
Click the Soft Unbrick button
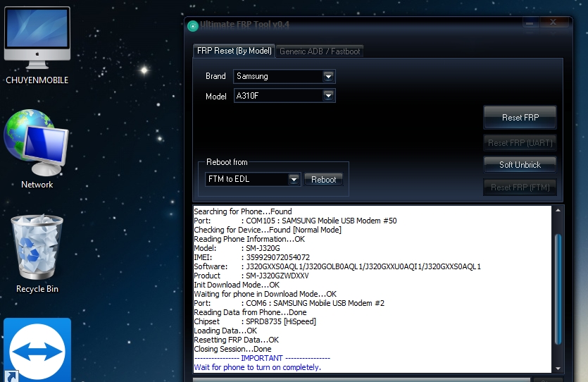(x=520, y=165)
